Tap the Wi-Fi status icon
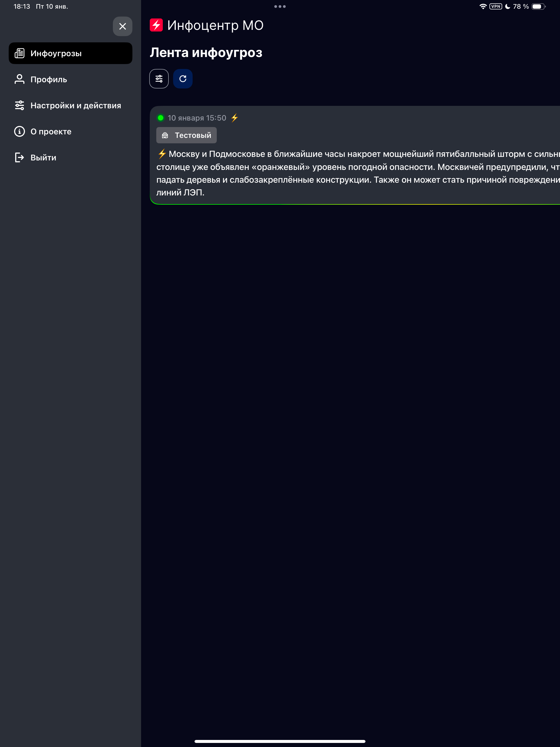The height and width of the screenshot is (747, 560). [483, 7]
